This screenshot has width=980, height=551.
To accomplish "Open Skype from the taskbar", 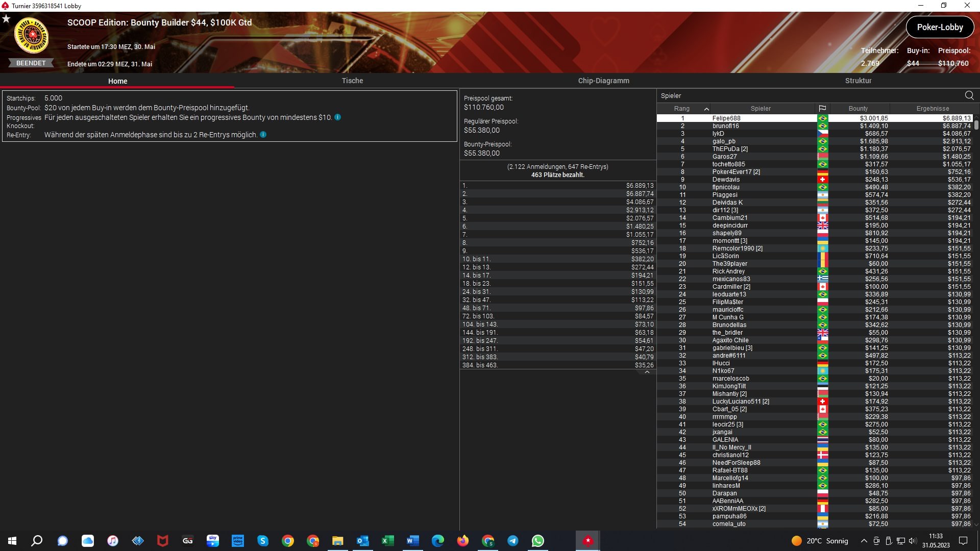I will point(263,541).
